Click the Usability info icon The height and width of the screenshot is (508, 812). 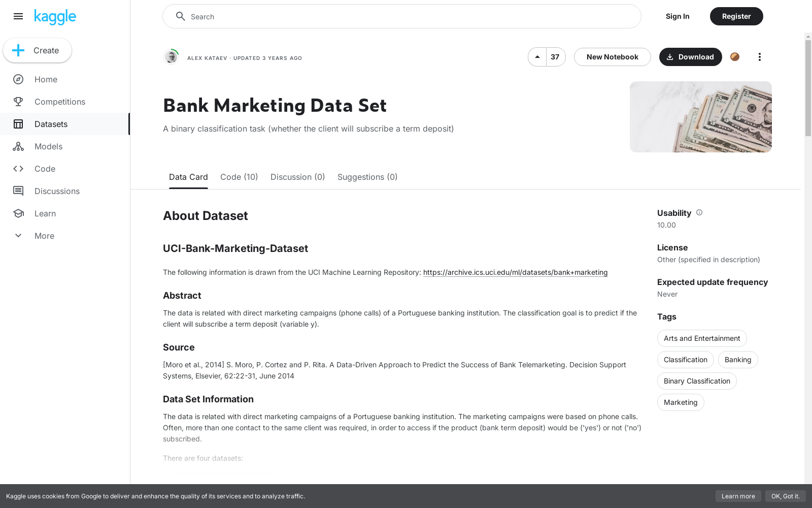click(x=699, y=212)
